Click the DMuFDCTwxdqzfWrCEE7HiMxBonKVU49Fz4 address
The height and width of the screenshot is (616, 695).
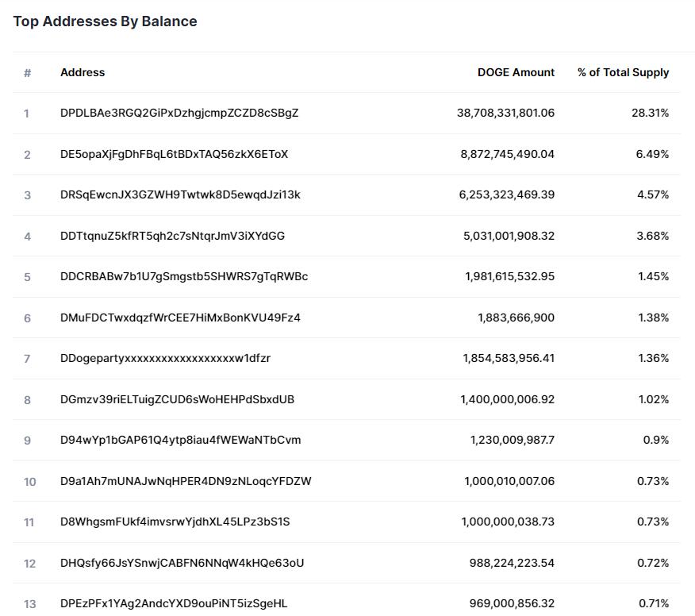pos(180,318)
